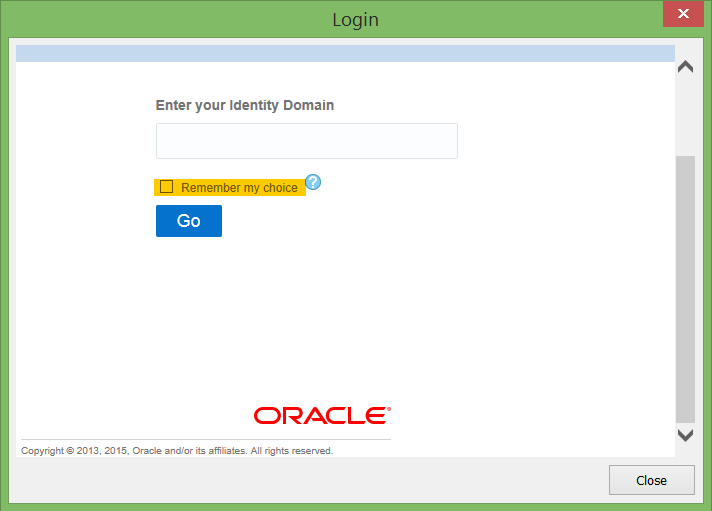The width and height of the screenshot is (712, 511).
Task: Click the scroll down arrow
Action: 685,435
